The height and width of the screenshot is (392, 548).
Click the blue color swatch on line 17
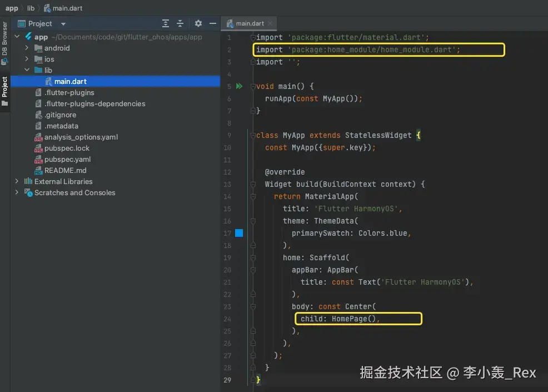239,233
